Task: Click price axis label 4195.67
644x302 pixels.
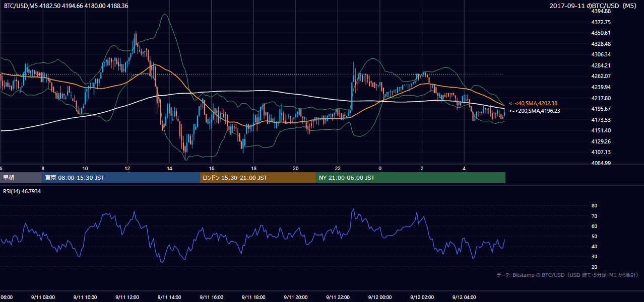Action: pyautogui.click(x=601, y=109)
